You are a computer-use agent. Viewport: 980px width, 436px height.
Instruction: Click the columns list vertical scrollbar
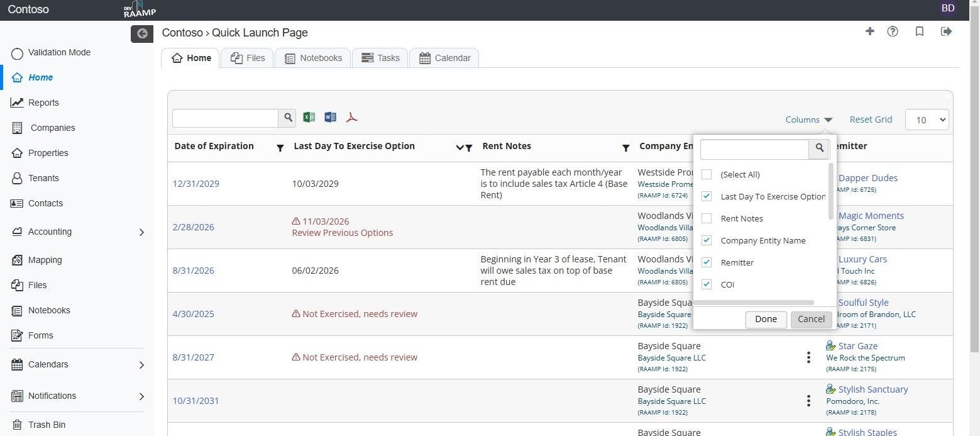point(831,192)
